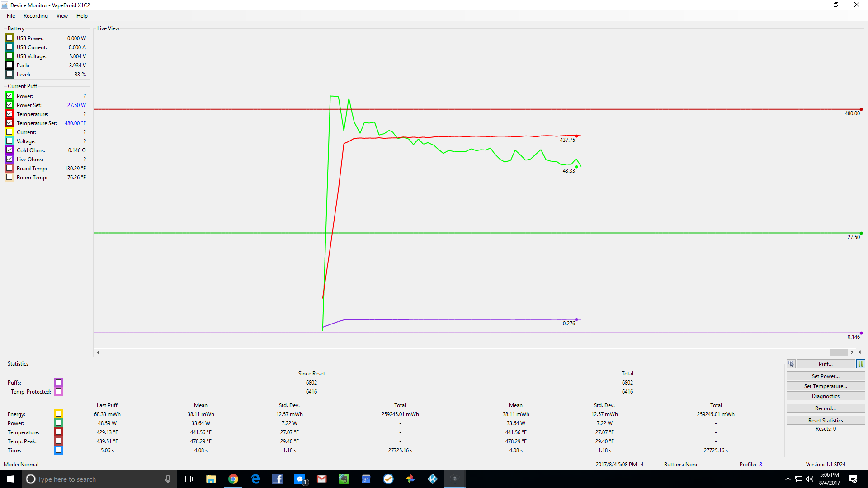Viewport: 868px width, 488px height.
Task: Click the Power statistic green graph icon
Action: 59,423
